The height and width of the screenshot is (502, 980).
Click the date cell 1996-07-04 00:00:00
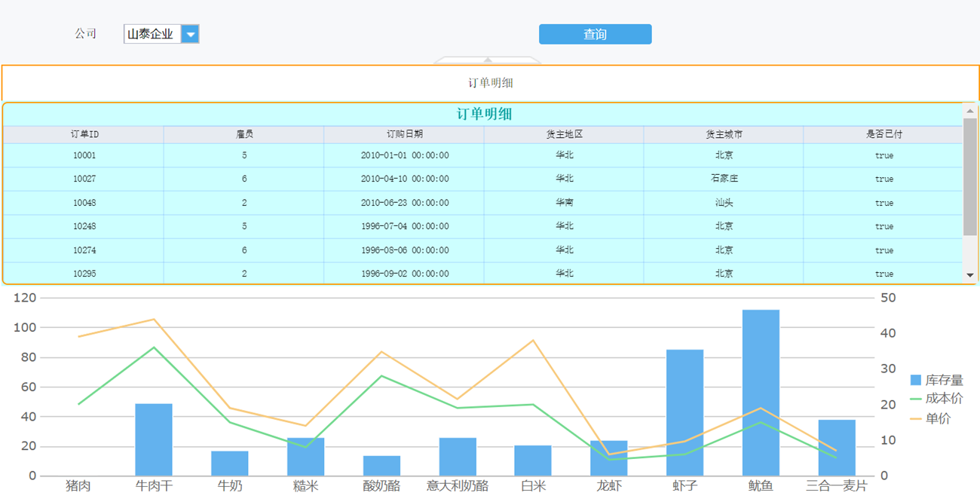(405, 226)
